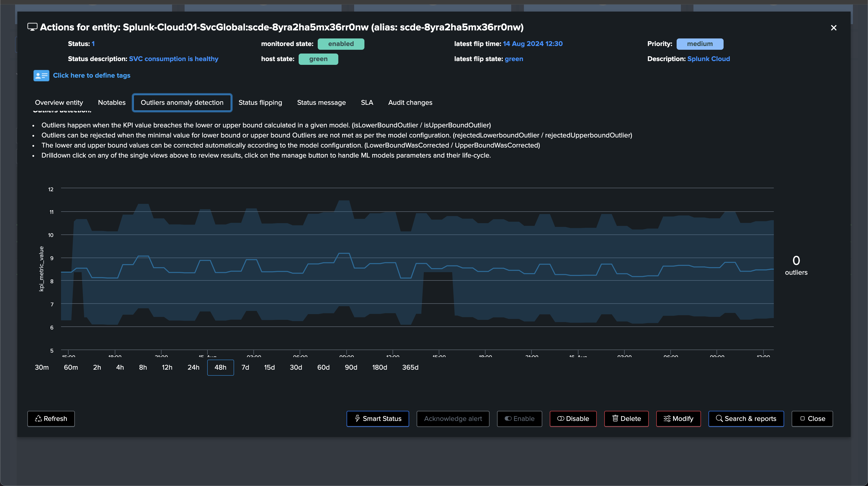Switch to Overview entity tab
Viewport: 868px width, 486px height.
coord(59,103)
